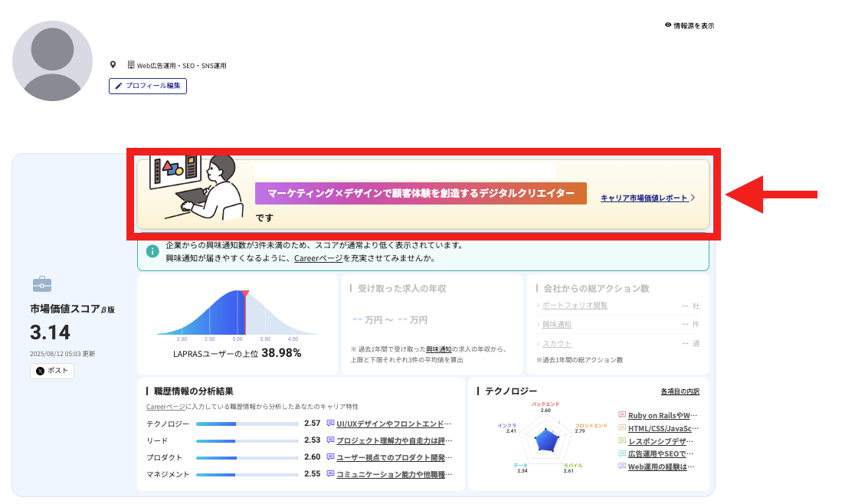
Task: Click the orange comment icon beside HTML/CSS/JavaScript
Action: 622,428
